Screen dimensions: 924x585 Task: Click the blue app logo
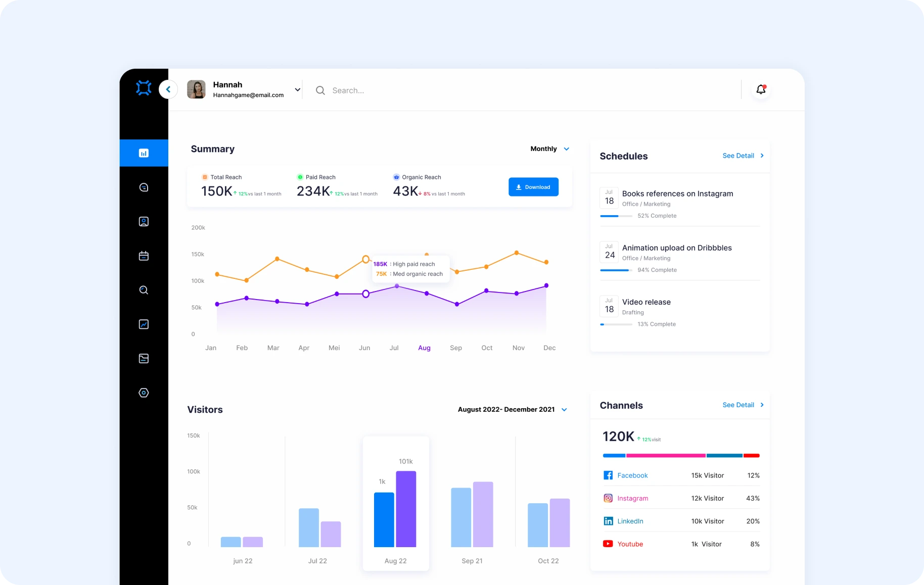tap(144, 88)
